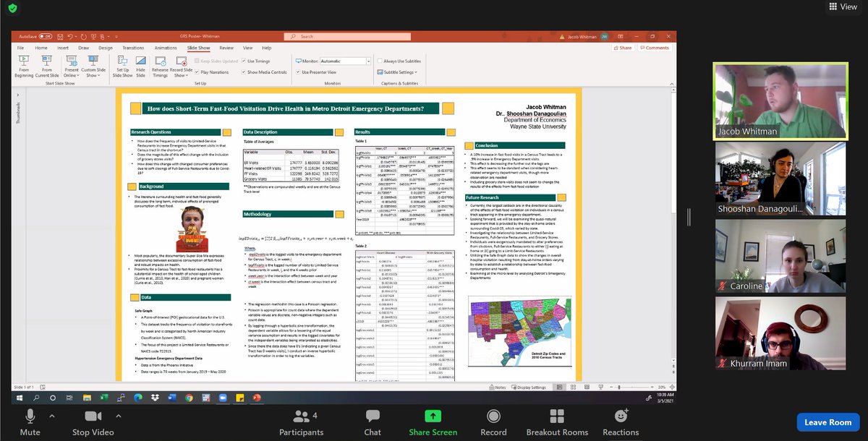Image resolution: width=868 pixels, height=441 pixels.
Task: Open Reactions menu
Action: (621, 421)
